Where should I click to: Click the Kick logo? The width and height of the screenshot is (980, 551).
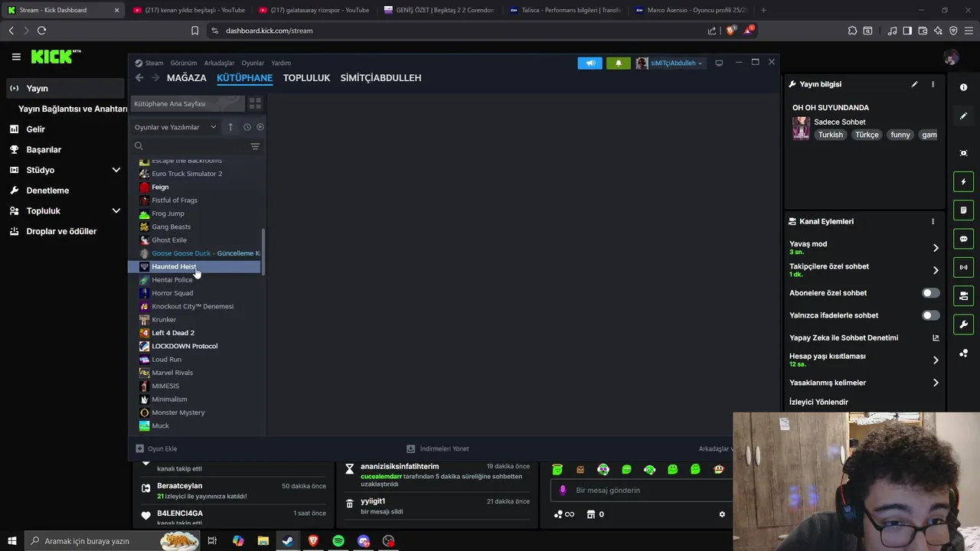(55, 57)
